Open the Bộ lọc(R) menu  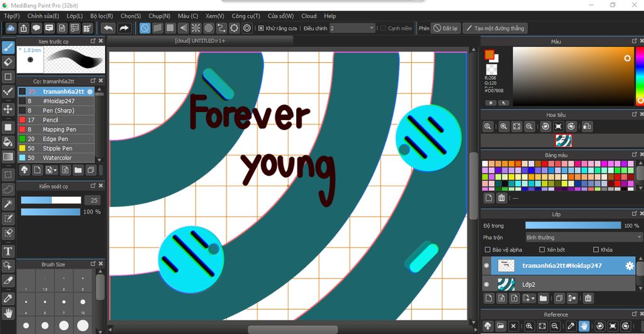[101, 16]
